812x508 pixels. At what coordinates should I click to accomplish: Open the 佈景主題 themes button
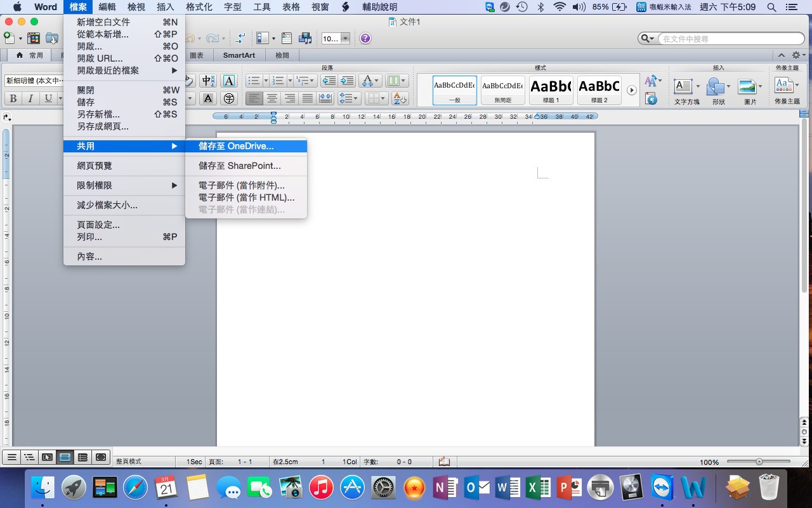pyautogui.click(x=787, y=90)
